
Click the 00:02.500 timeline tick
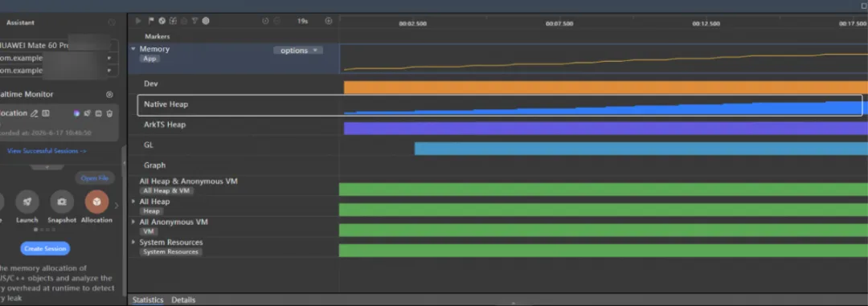[413, 24]
